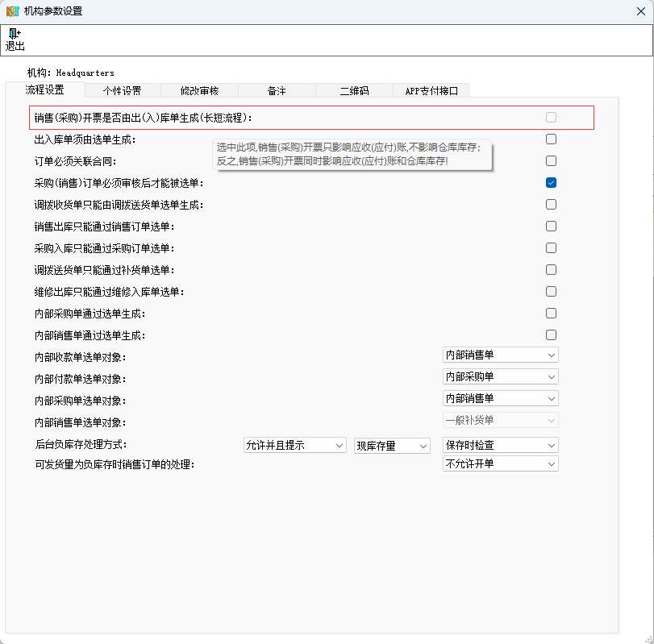Open the 不允许开单 dropdown
Image resolution: width=654 pixels, height=644 pixels.
point(501,463)
